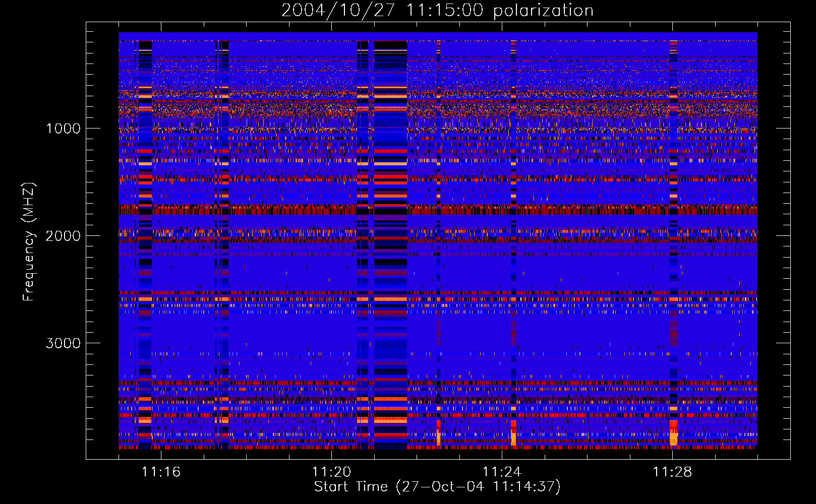Click the 11:28 time tick label
816x504 pixels.
coord(672,472)
